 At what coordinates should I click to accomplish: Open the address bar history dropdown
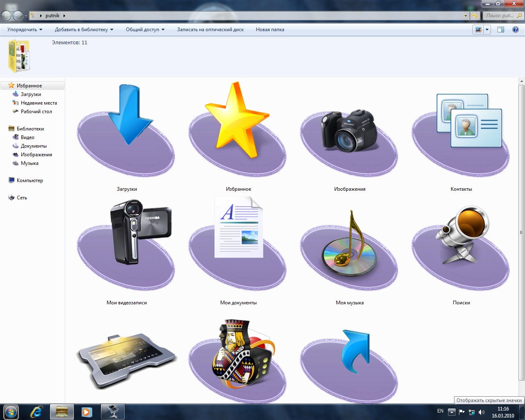(466, 16)
